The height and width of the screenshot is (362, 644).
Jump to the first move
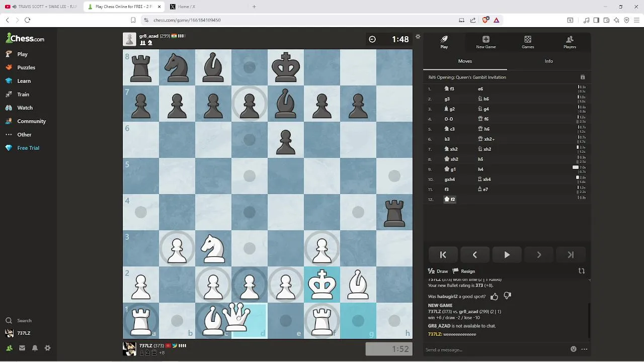[443, 255]
